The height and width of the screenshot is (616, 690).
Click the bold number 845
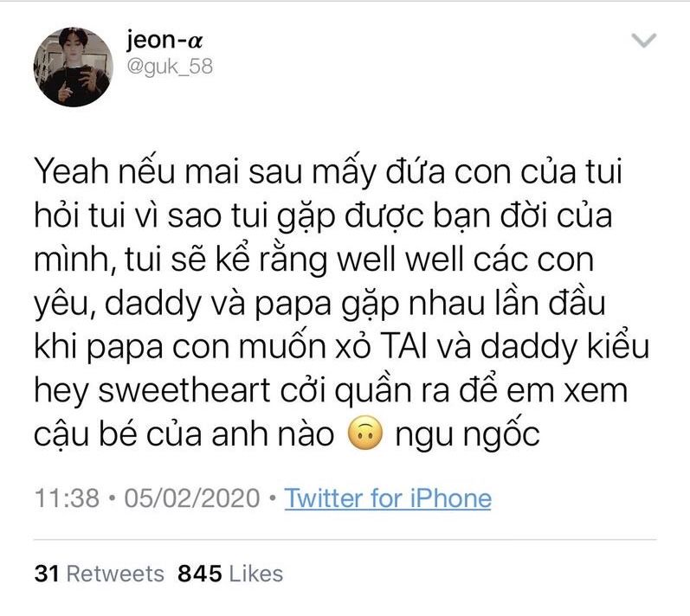pyautogui.click(x=200, y=574)
